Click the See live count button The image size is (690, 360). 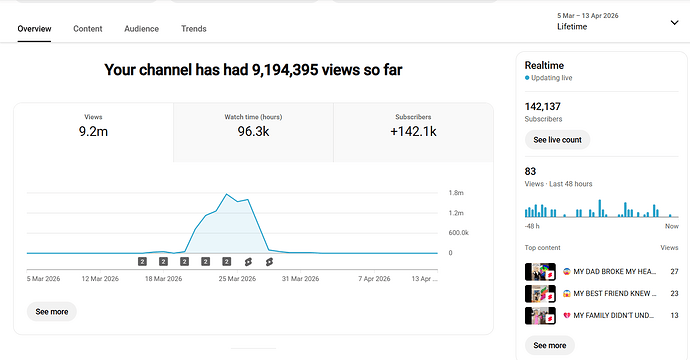(x=557, y=140)
